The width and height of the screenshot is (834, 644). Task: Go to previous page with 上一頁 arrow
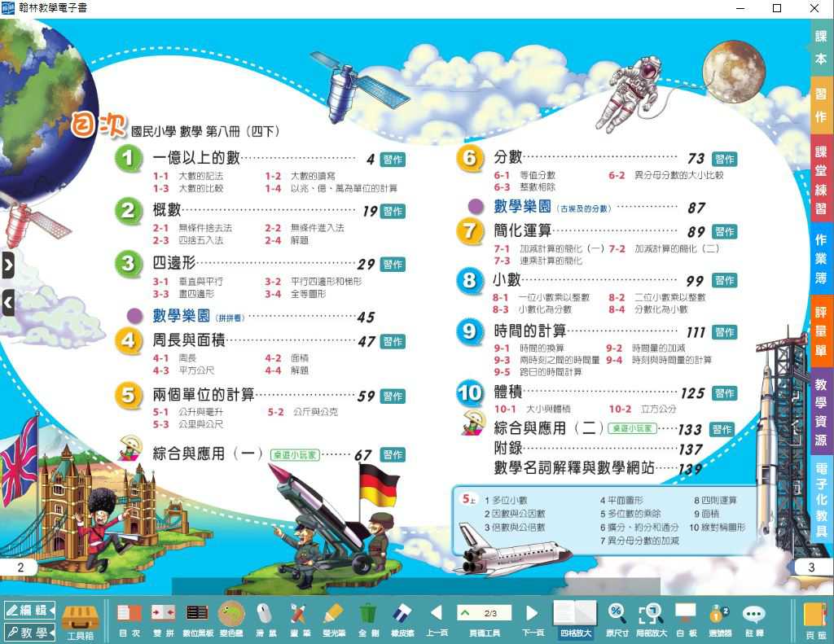[x=437, y=620]
